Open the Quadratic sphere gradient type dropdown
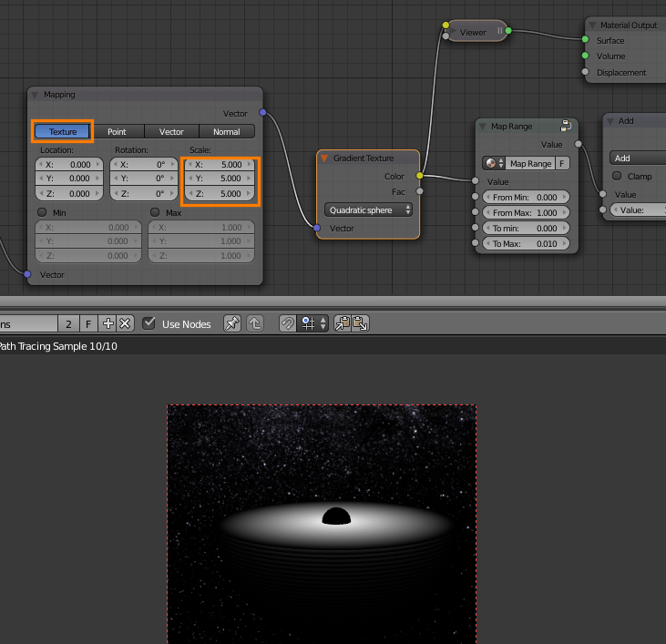Screen dimensions: 666x644 click(369, 210)
